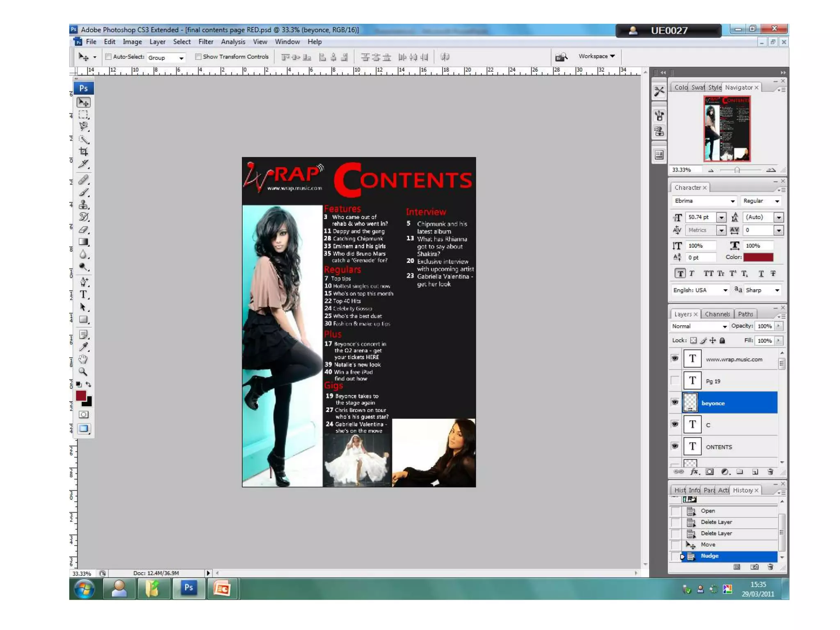
Task: Select the History Brush tool
Action: pos(84,217)
